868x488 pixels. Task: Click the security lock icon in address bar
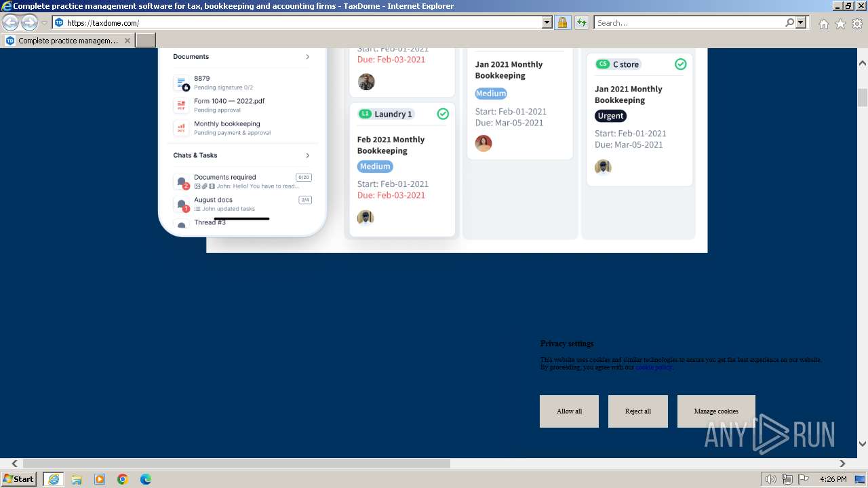tap(562, 23)
